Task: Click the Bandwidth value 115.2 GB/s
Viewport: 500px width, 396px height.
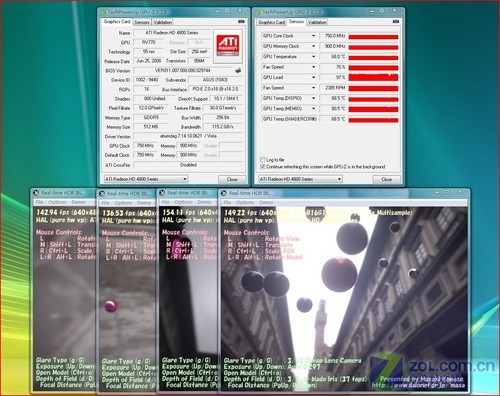Action: coord(223,127)
